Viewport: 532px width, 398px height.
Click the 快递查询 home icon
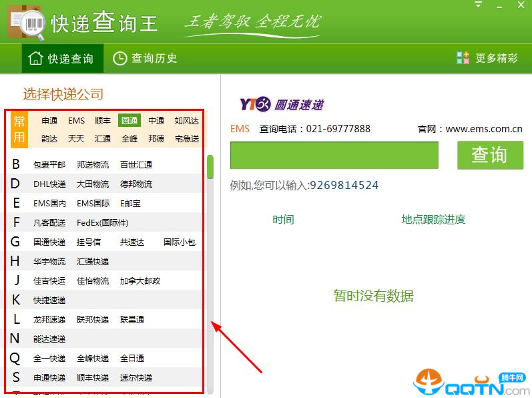coord(35,59)
